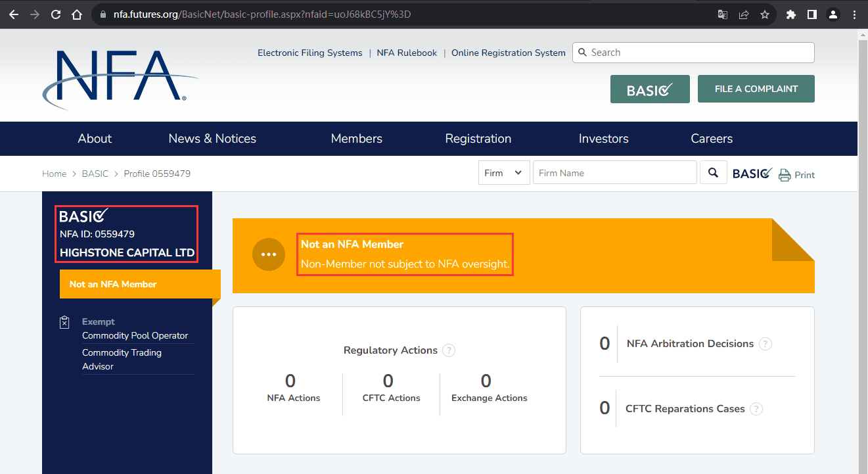Click the BASIC logo in sidebar
868x474 pixels.
(x=84, y=216)
